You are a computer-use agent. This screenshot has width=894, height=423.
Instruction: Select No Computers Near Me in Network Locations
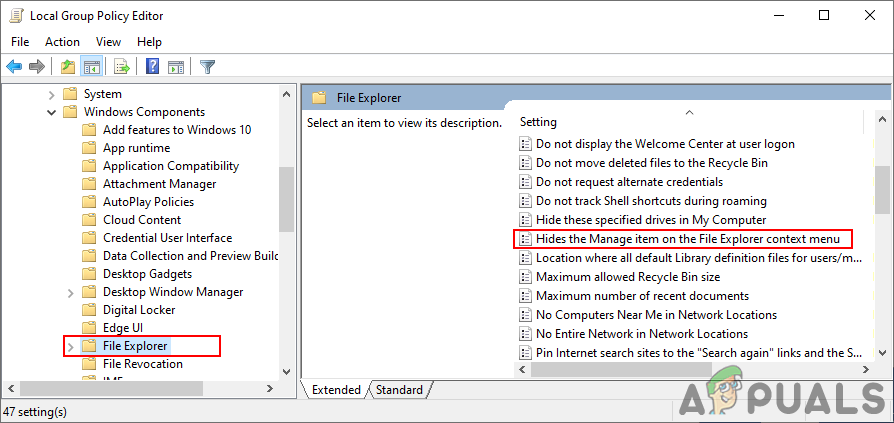(656, 315)
